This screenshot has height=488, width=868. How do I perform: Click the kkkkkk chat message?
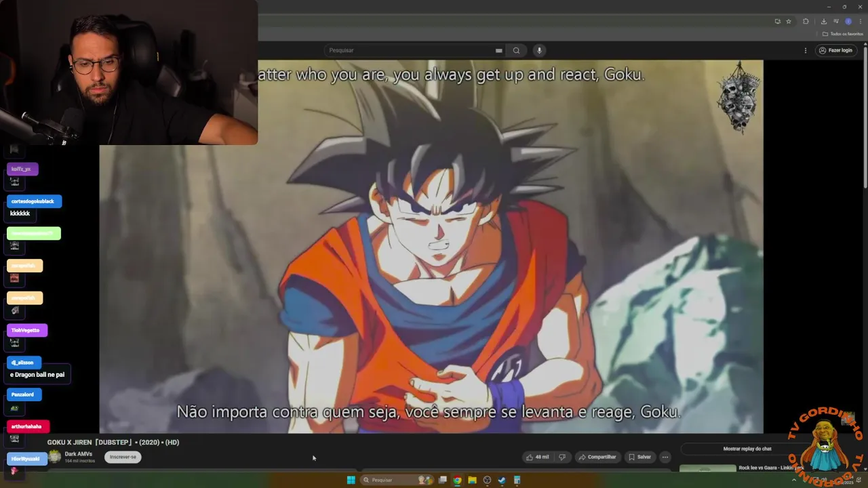[20, 213]
